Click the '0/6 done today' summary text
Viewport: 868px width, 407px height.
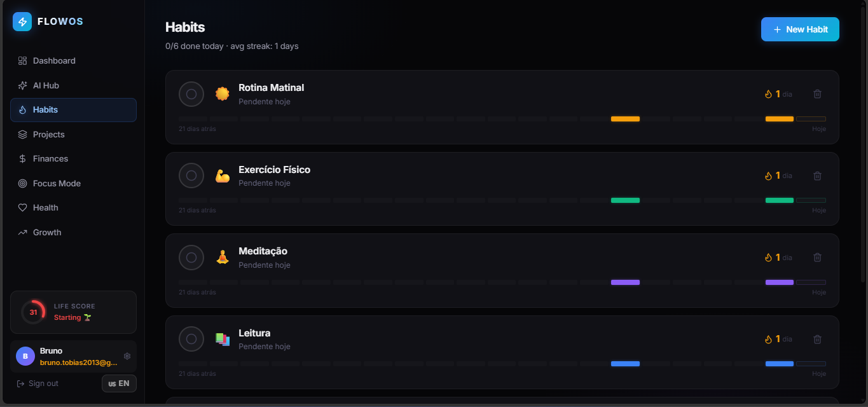coord(195,46)
